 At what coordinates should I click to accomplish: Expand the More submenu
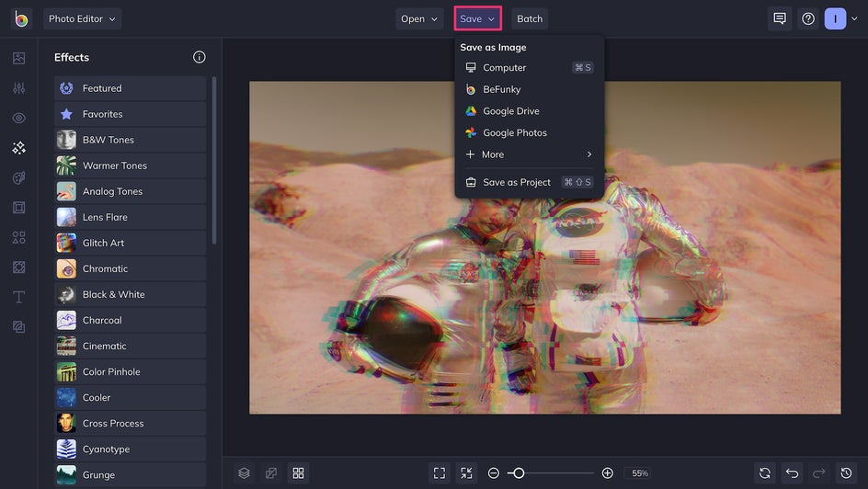pyautogui.click(x=530, y=154)
